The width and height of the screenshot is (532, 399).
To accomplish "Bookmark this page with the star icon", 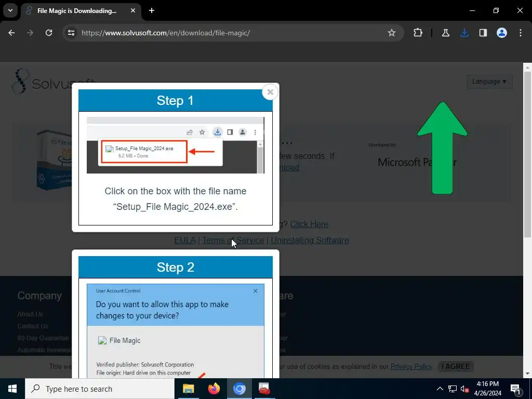I will pyautogui.click(x=392, y=33).
